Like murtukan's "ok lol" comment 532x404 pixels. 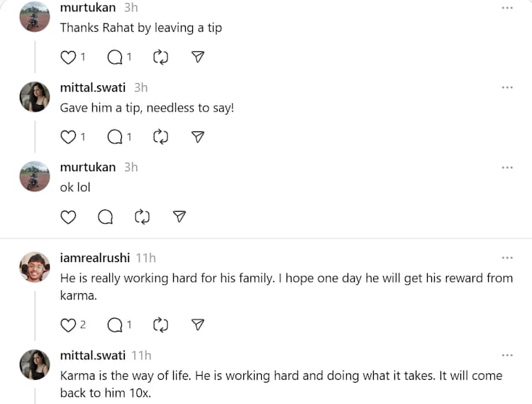coord(68,217)
